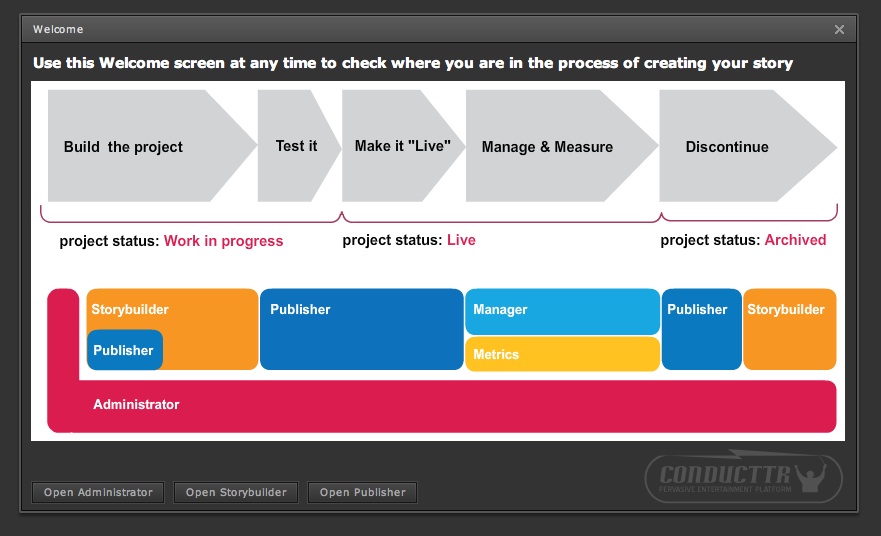Select the yellow Metrics block

click(x=562, y=354)
